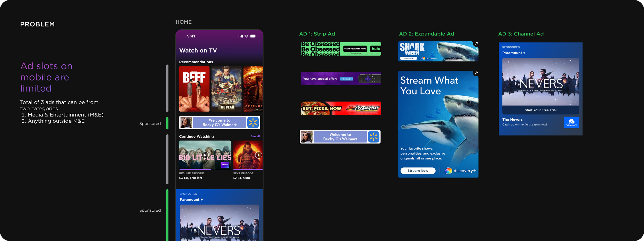Play the next episode S2 E1
This screenshot has height=241, width=644.
258,155
